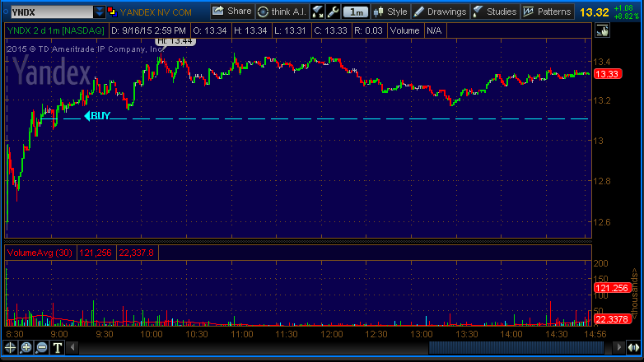This screenshot has width=644, height=362.
Task: Change the 1m time frame
Action: 356,12
